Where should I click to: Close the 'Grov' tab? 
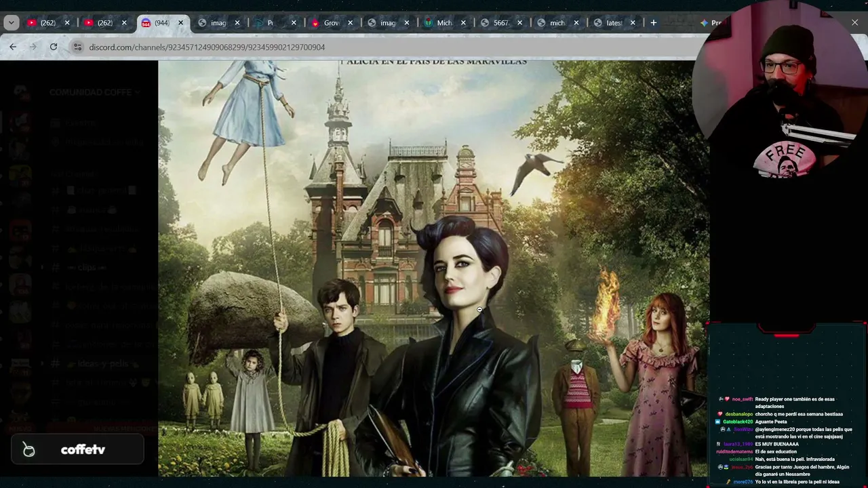pos(351,23)
